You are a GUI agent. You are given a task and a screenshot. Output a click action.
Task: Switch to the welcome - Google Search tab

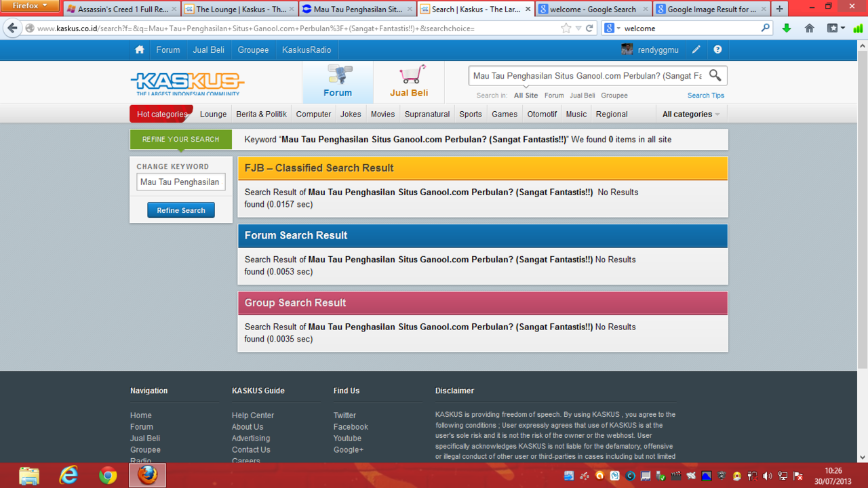pyautogui.click(x=593, y=9)
